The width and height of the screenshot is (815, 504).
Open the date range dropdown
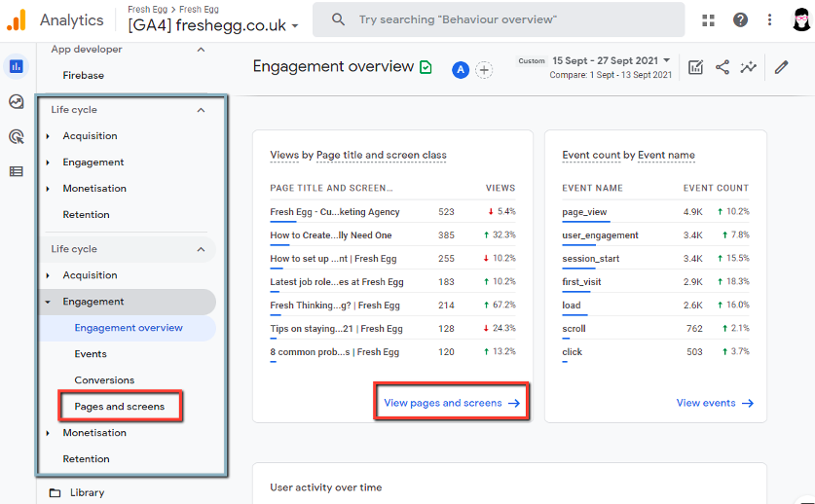click(x=611, y=60)
